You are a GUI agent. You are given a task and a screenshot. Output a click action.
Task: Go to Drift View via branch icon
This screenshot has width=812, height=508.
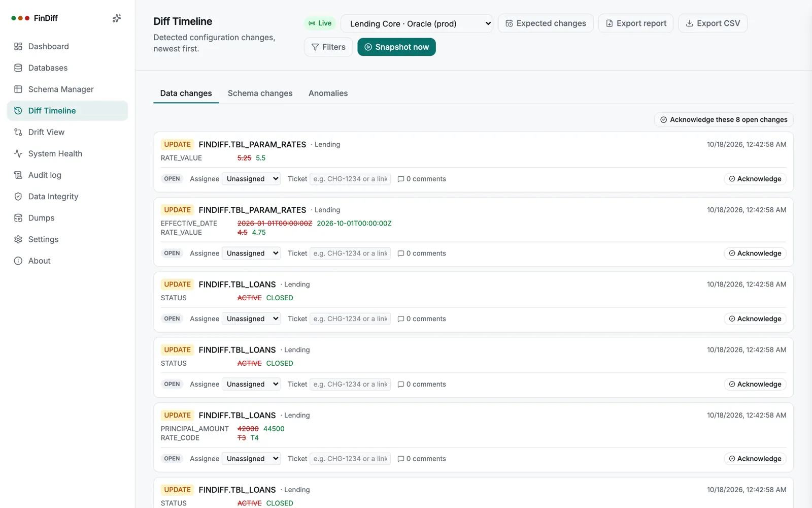(18, 132)
